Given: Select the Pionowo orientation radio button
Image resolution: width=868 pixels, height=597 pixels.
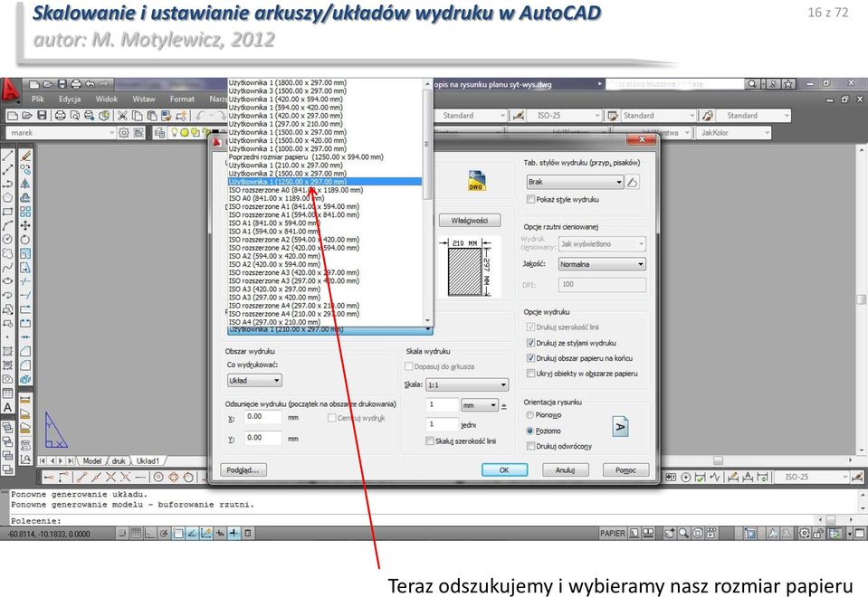Looking at the screenshot, I should (x=530, y=415).
